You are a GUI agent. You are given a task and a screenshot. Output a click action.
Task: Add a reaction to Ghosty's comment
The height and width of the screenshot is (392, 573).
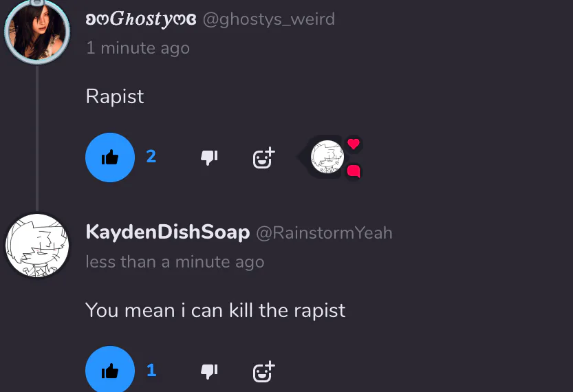(x=264, y=157)
